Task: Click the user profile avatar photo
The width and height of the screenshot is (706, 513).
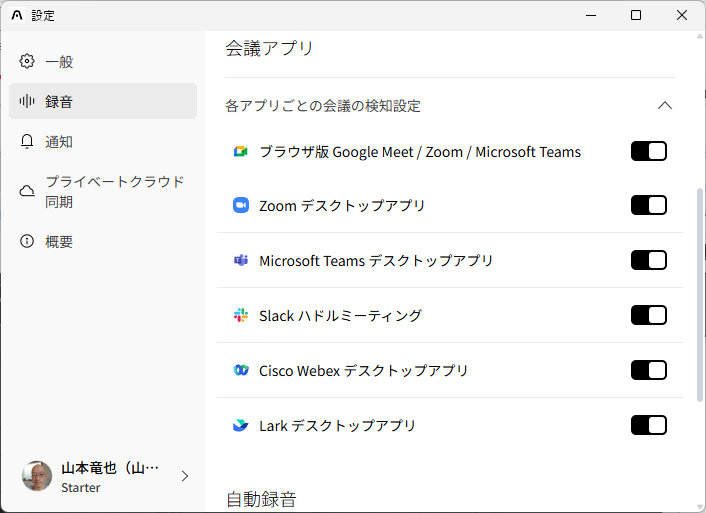Action: 37,477
